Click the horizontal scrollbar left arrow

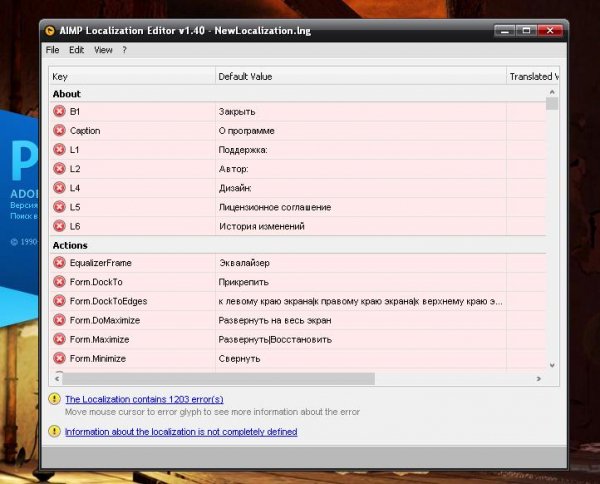[x=57, y=378]
